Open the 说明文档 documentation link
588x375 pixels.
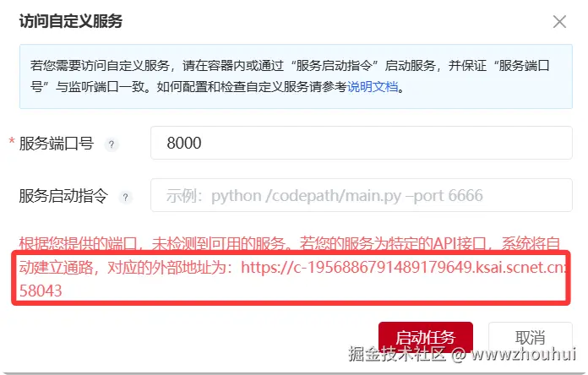tap(373, 87)
